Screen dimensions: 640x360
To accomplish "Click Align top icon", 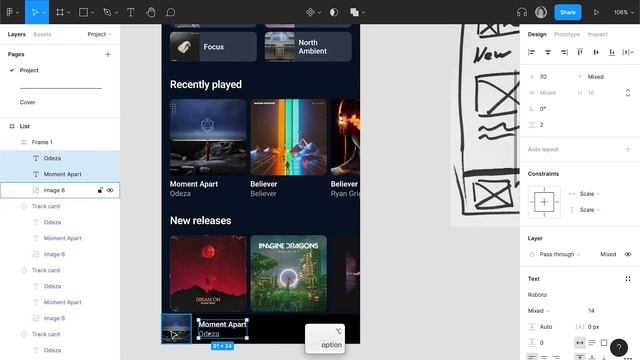I will click(580, 52).
